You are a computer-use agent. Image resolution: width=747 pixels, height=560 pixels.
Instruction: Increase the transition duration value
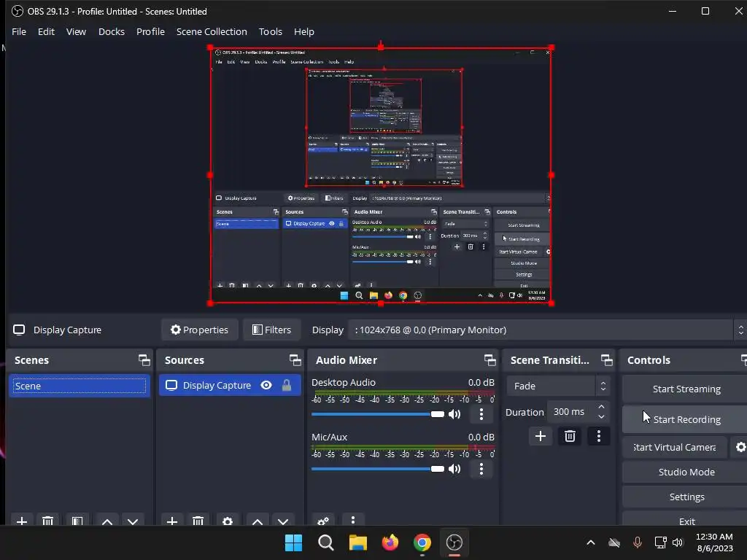pyautogui.click(x=602, y=407)
